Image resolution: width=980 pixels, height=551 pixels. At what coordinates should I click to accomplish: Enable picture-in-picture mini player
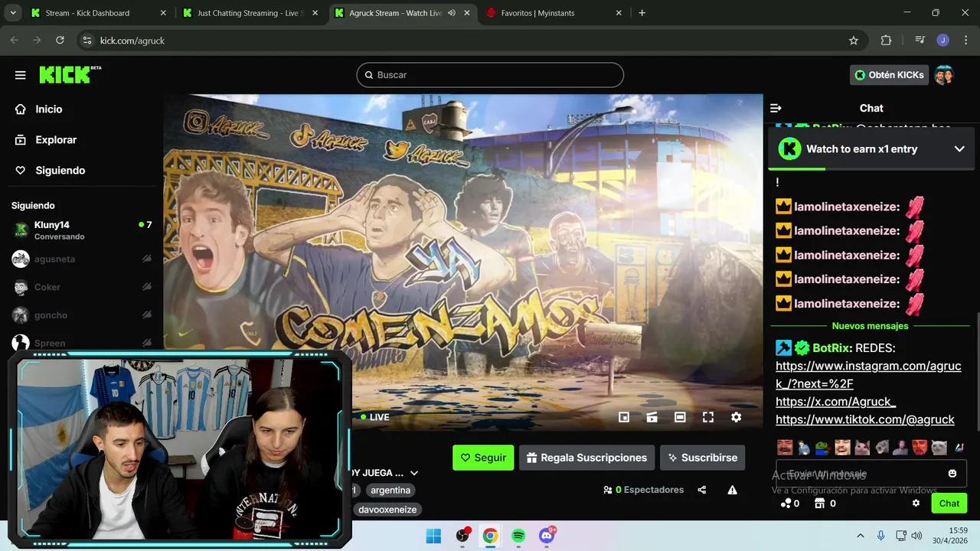tap(624, 417)
